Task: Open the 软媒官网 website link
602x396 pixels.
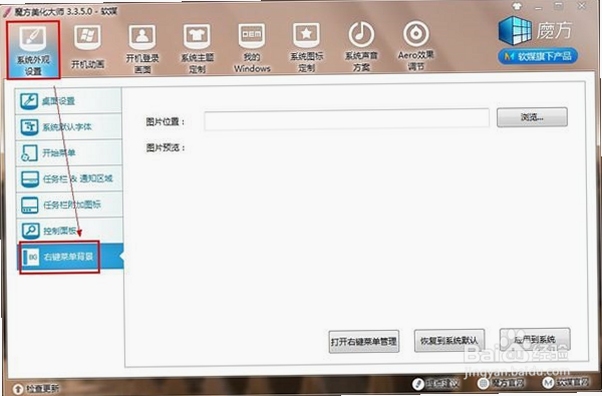Action: coord(566,382)
